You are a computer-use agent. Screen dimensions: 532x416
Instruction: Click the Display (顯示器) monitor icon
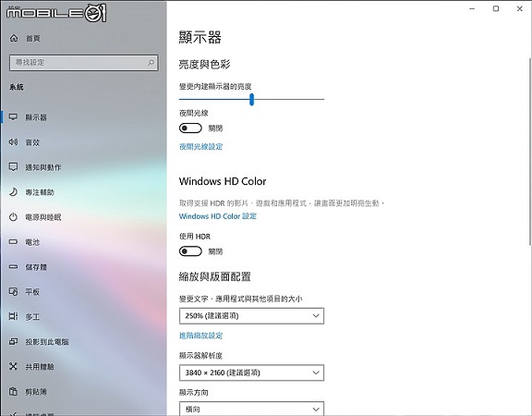pyautogui.click(x=13, y=116)
